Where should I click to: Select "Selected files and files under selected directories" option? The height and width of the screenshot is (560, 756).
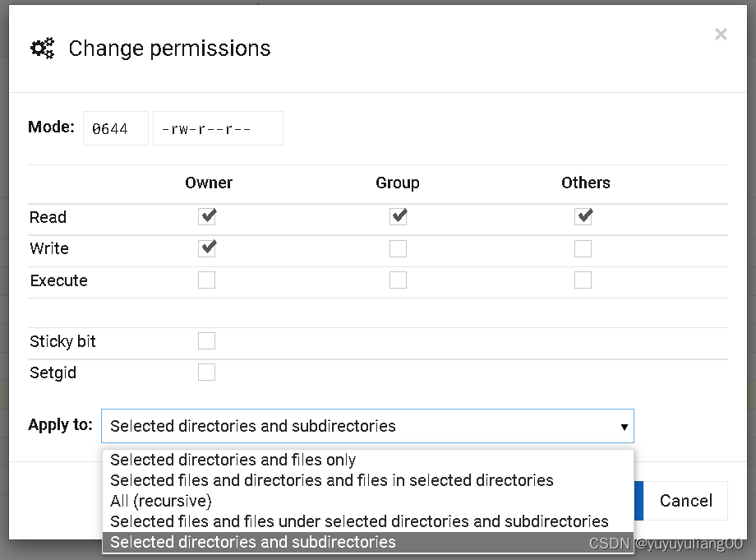(x=359, y=521)
